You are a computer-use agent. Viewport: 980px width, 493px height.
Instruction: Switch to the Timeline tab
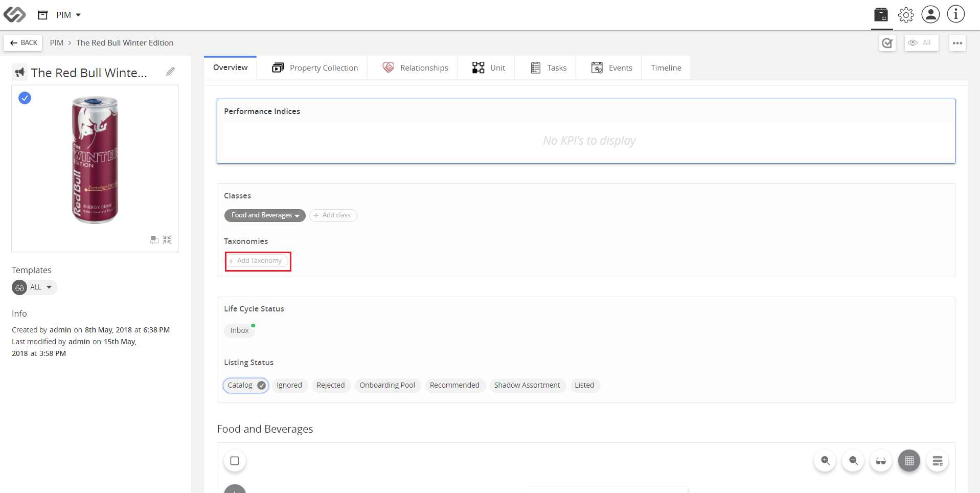pos(666,68)
